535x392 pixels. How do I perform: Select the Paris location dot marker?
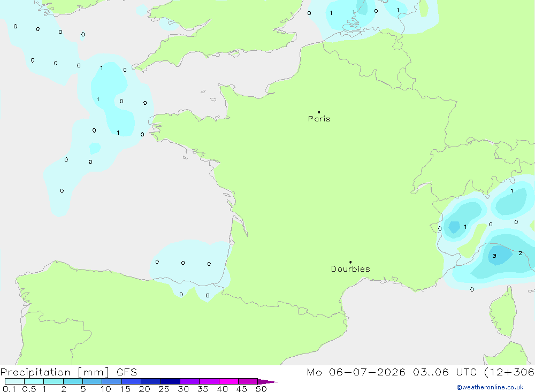click(x=319, y=112)
